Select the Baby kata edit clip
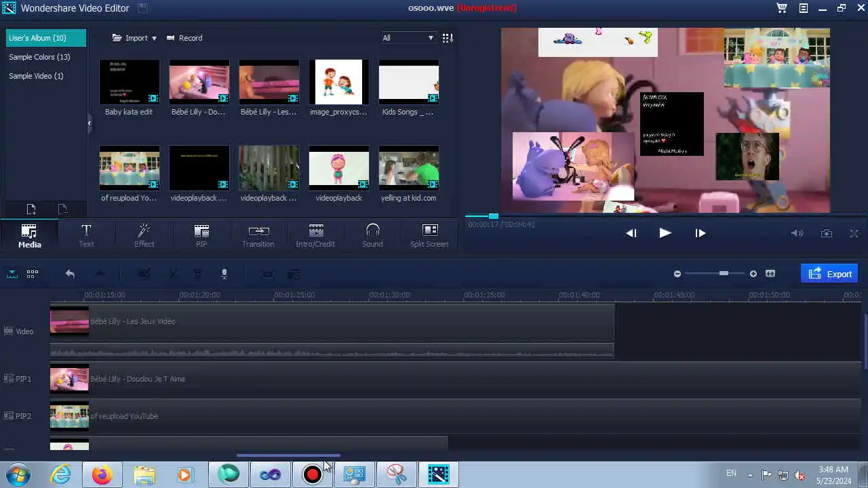868x488 pixels. pyautogui.click(x=129, y=82)
